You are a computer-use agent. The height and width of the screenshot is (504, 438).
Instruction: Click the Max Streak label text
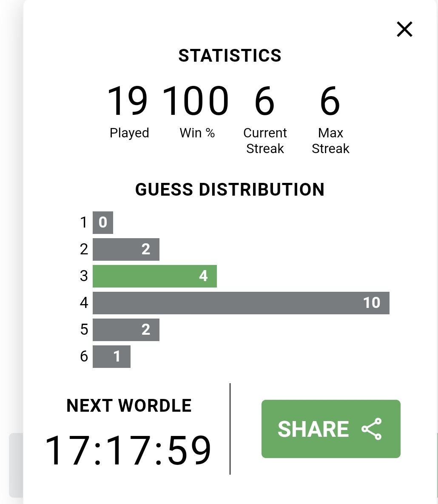(x=330, y=141)
